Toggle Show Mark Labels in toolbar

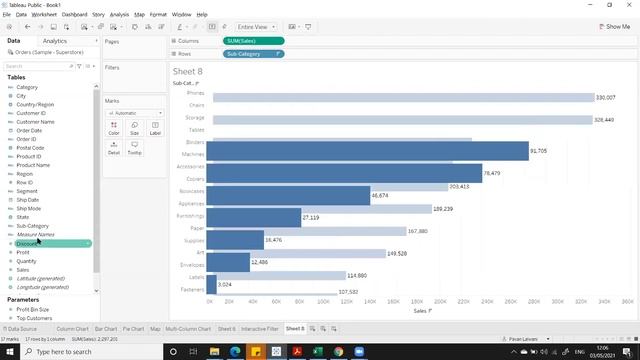pos(212,27)
